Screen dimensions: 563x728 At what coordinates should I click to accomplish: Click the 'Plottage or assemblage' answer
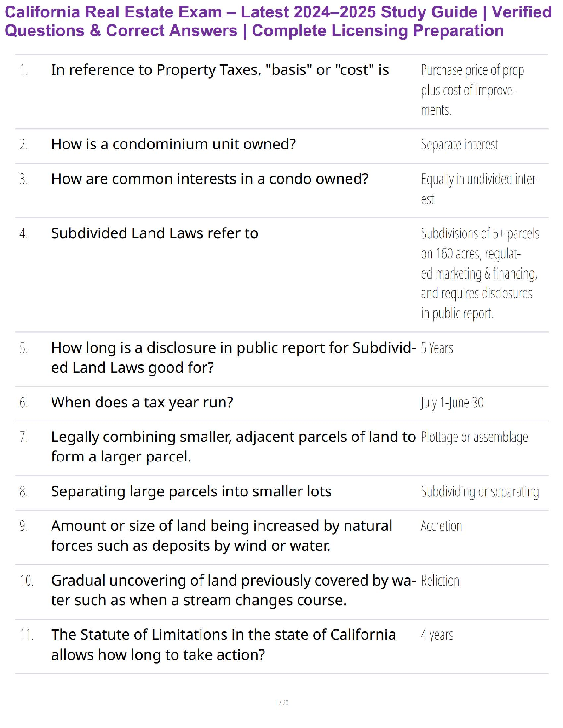tap(474, 437)
